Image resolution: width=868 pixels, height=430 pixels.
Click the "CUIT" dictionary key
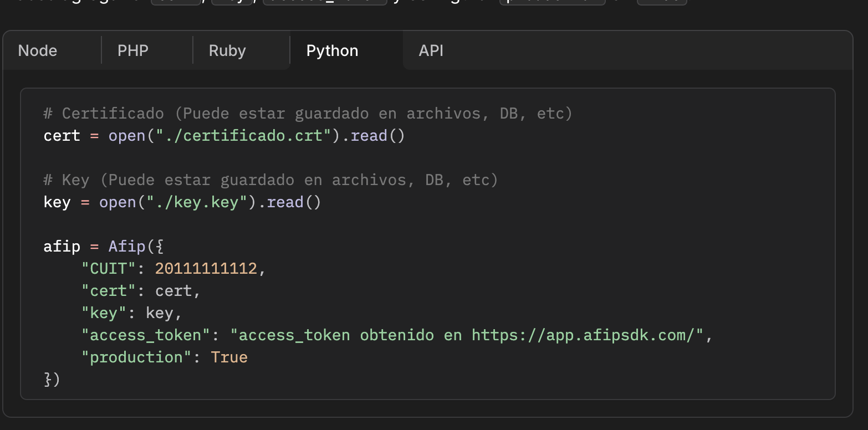click(x=109, y=269)
